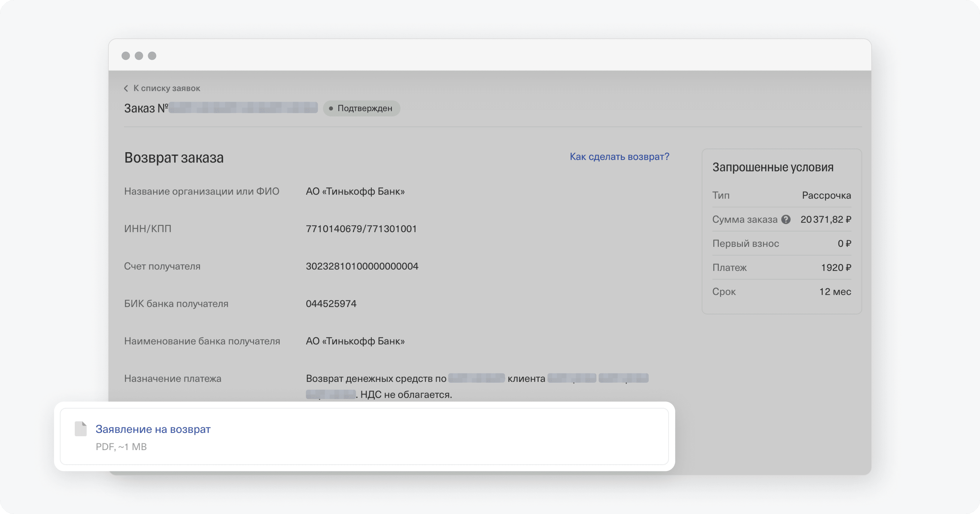The width and height of the screenshot is (980, 514).
Task: Click the БИК банка получателя label
Action: click(176, 304)
